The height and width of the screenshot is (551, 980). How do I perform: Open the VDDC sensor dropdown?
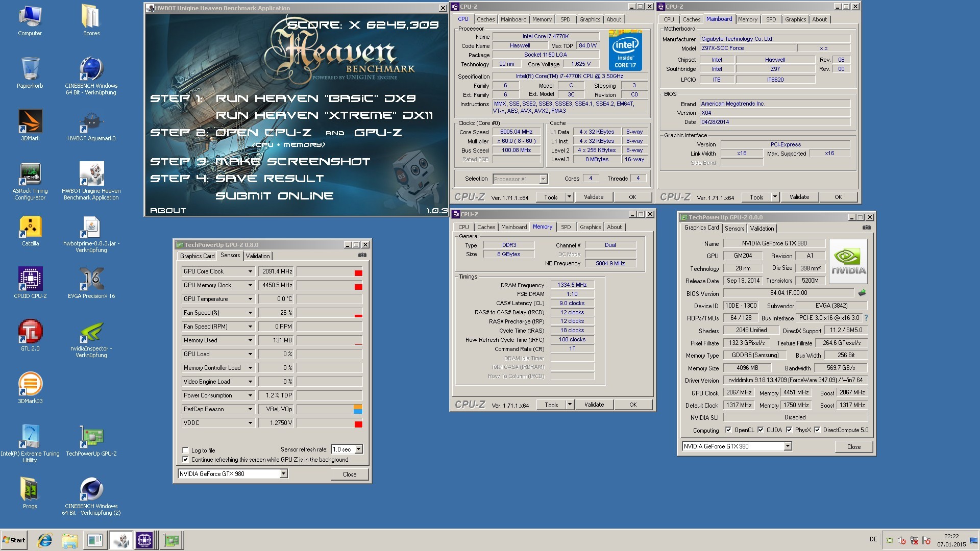click(250, 423)
